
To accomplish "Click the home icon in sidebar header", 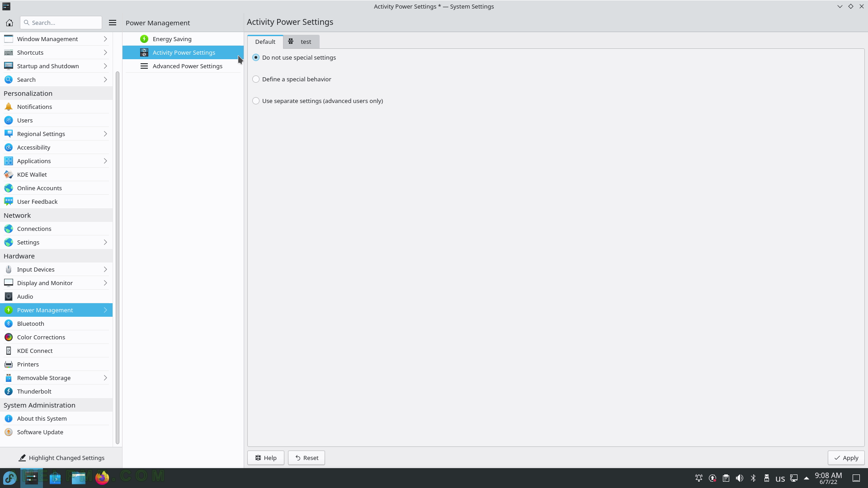I will [9, 23].
